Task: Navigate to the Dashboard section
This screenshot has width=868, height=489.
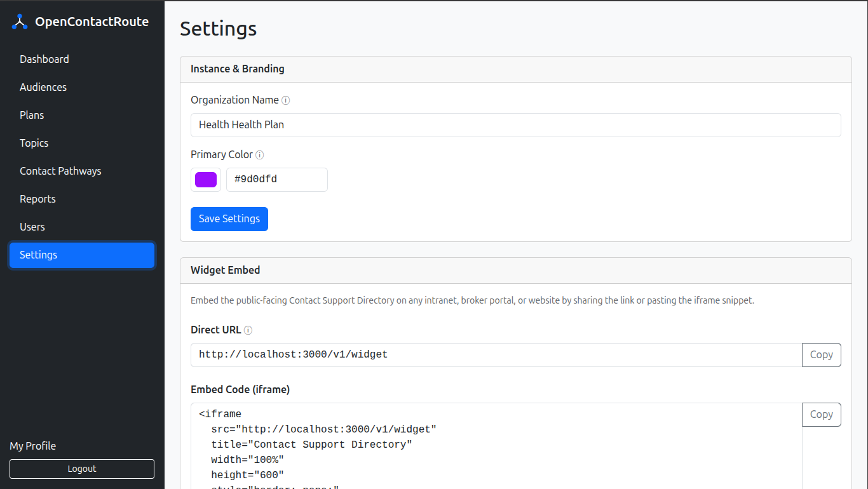Action: pos(44,59)
